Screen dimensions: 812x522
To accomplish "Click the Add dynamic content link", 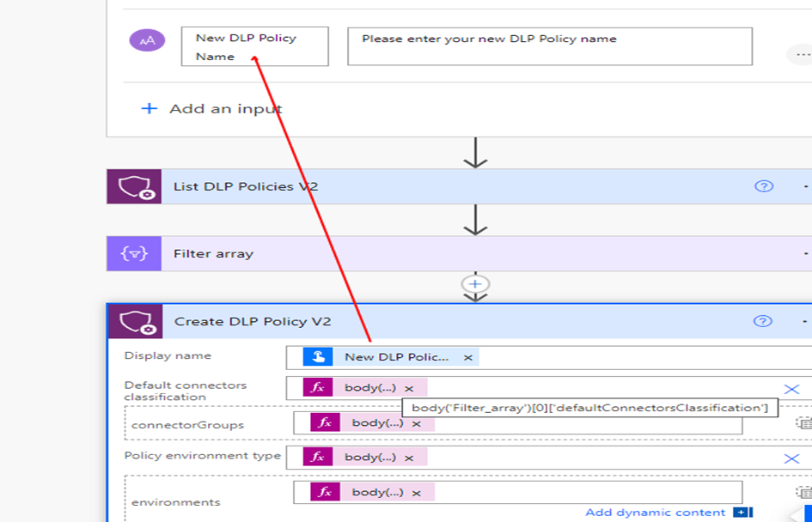I will [655, 513].
